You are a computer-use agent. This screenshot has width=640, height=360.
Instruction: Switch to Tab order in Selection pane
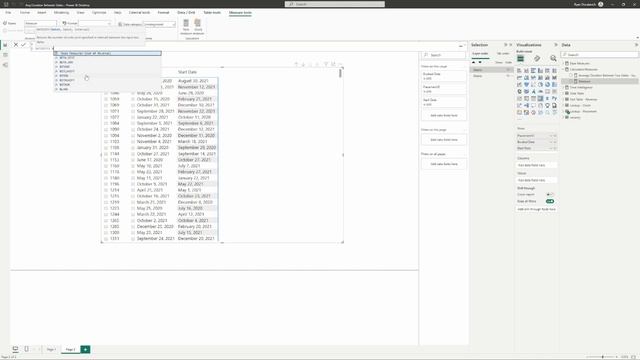503,53
